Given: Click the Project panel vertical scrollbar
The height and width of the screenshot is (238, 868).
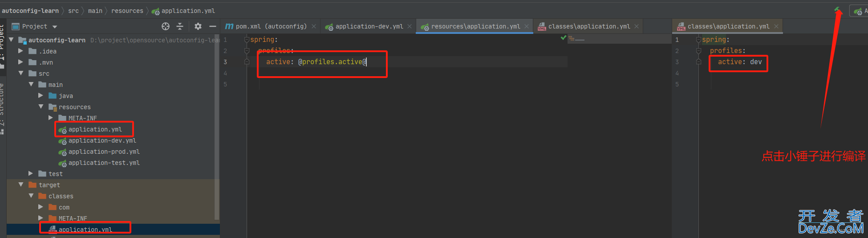Looking at the screenshot, I should [x=217, y=128].
